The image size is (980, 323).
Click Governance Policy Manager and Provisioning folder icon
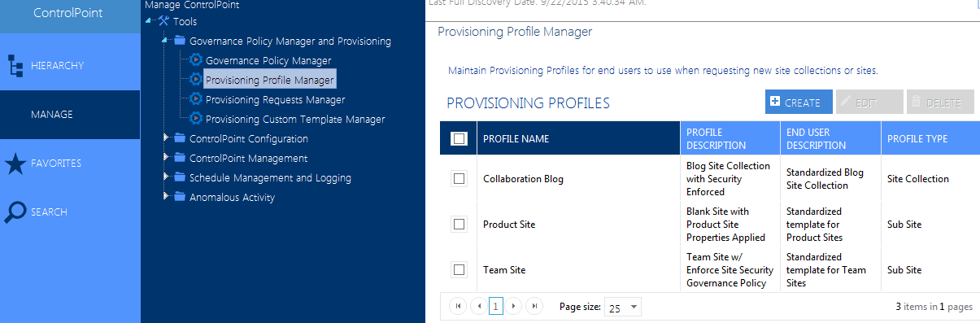[180, 41]
